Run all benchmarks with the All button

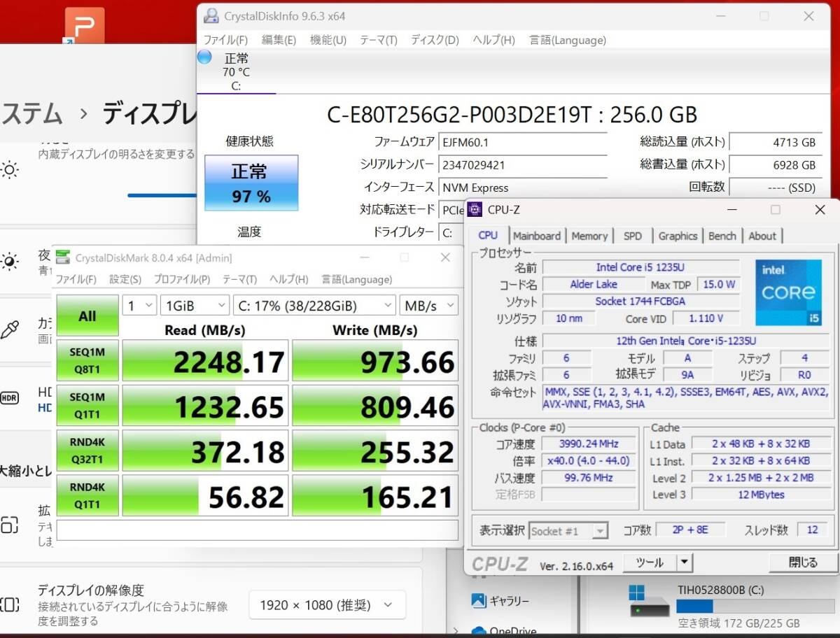point(87,316)
